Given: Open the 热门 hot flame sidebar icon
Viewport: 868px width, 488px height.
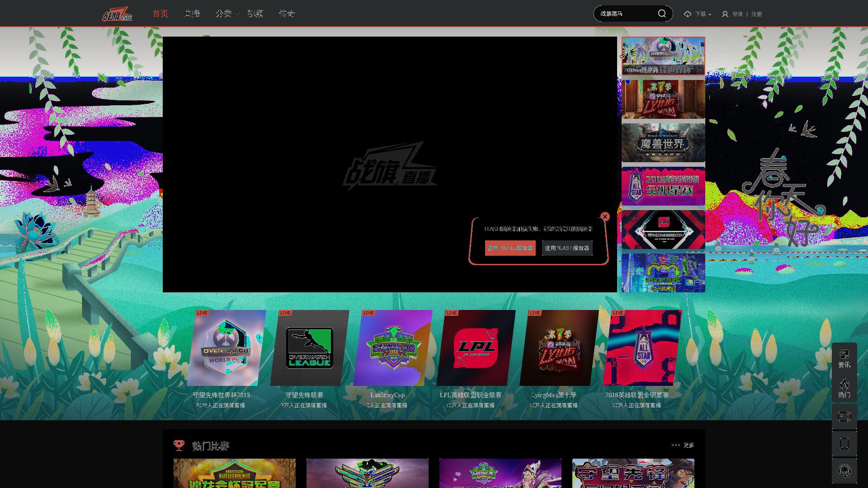Looking at the screenshot, I should [844, 389].
